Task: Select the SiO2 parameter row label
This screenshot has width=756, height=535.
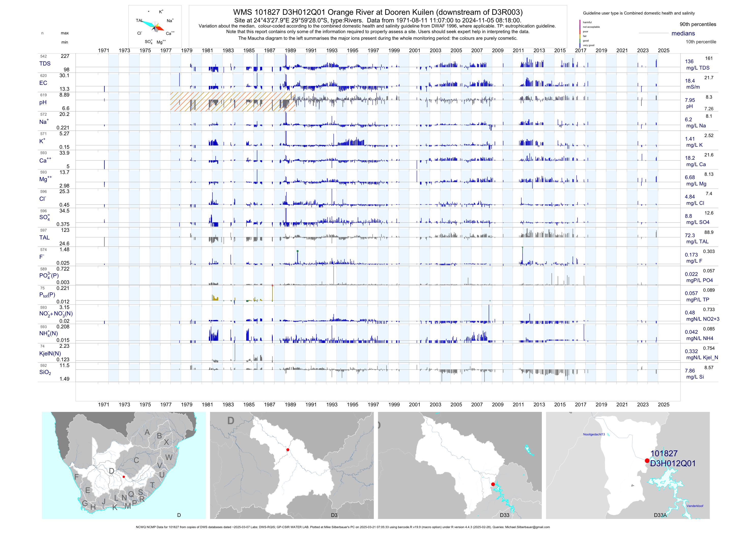Action: click(x=45, y=372)
